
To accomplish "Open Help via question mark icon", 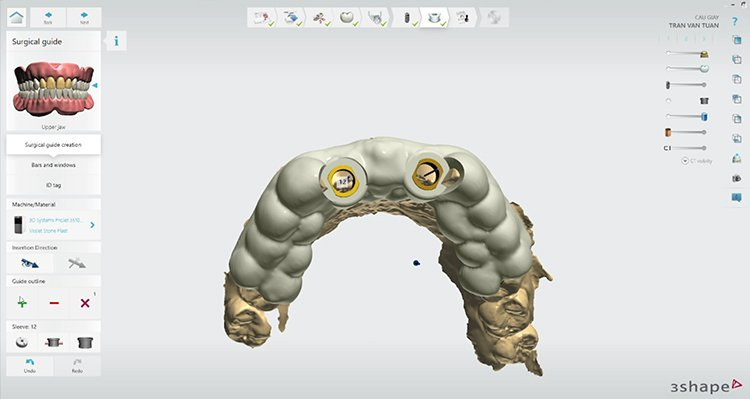I will coord(736,22).
